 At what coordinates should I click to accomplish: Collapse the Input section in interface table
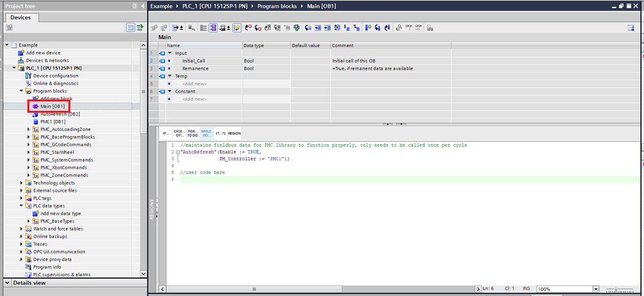170,53
